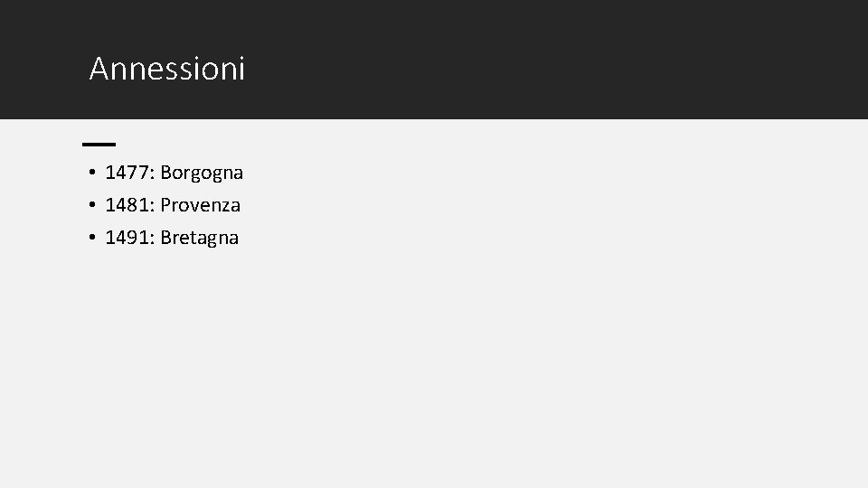
Task: Place cursor after the colon following 1477
Action: 156,173
